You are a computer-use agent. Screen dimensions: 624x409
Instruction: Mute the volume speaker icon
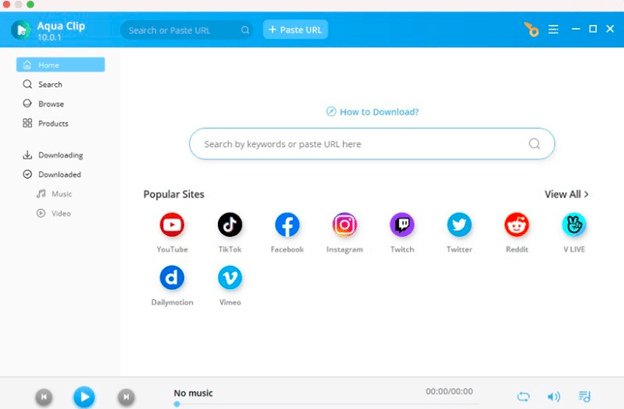pos(554,396)
